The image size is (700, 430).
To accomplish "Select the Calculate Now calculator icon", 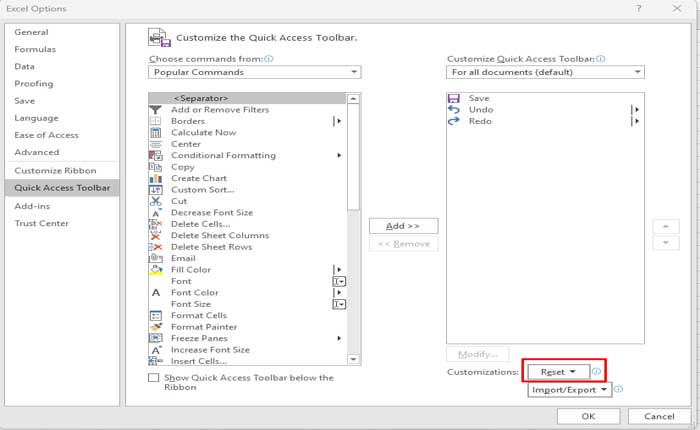I will [155, 133].
